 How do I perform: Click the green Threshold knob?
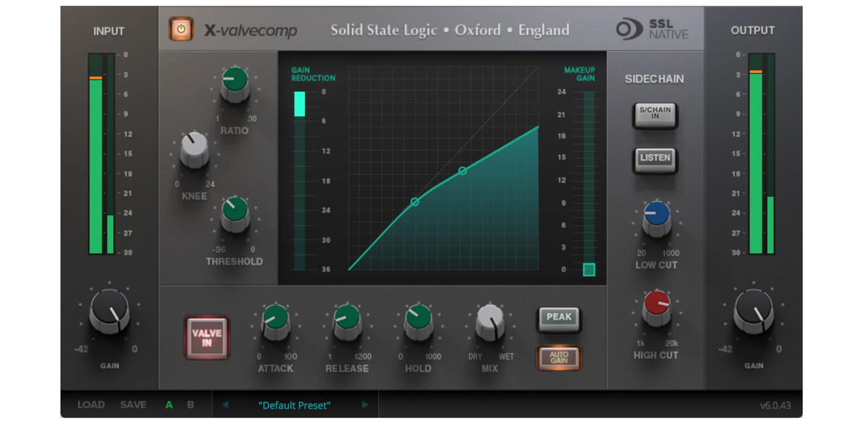[x=235, y=213]
